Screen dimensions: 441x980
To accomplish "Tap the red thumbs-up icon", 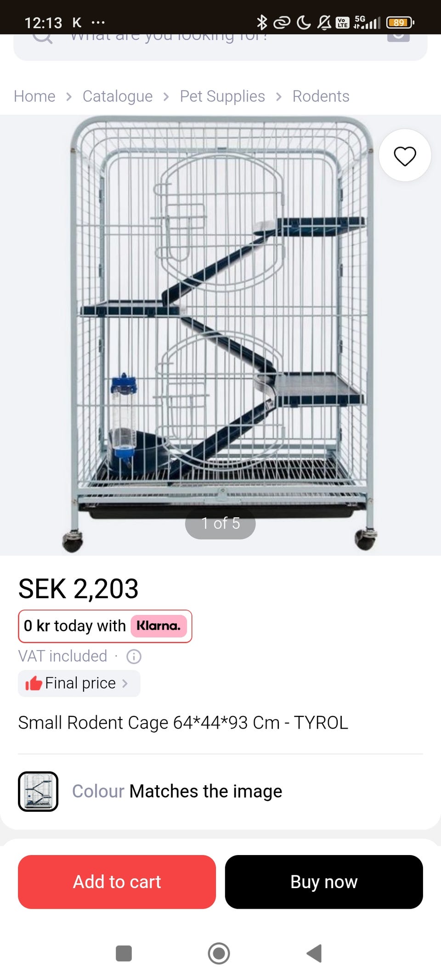I will point(33,683).
